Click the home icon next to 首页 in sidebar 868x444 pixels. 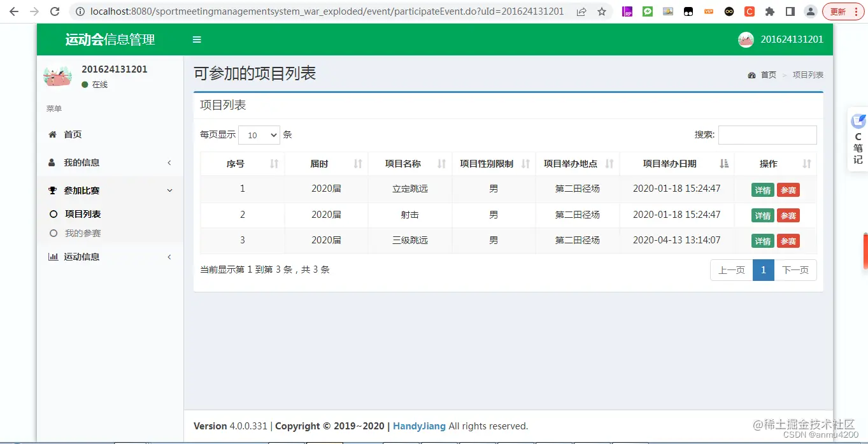(52, 134)
